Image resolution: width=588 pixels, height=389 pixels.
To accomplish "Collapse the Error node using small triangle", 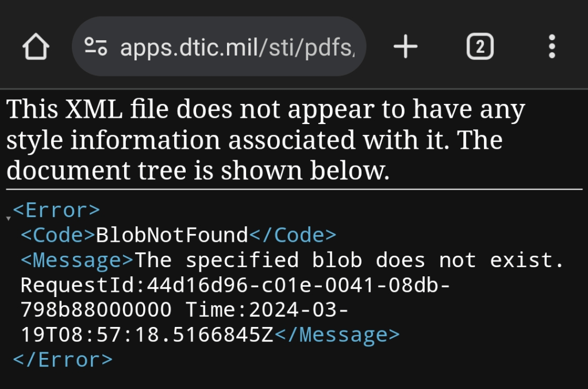I will pyautogui.click(x=8, y=218).
